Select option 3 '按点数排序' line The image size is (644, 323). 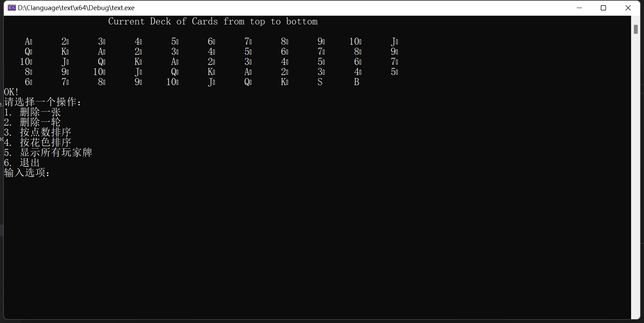[38, 133]
